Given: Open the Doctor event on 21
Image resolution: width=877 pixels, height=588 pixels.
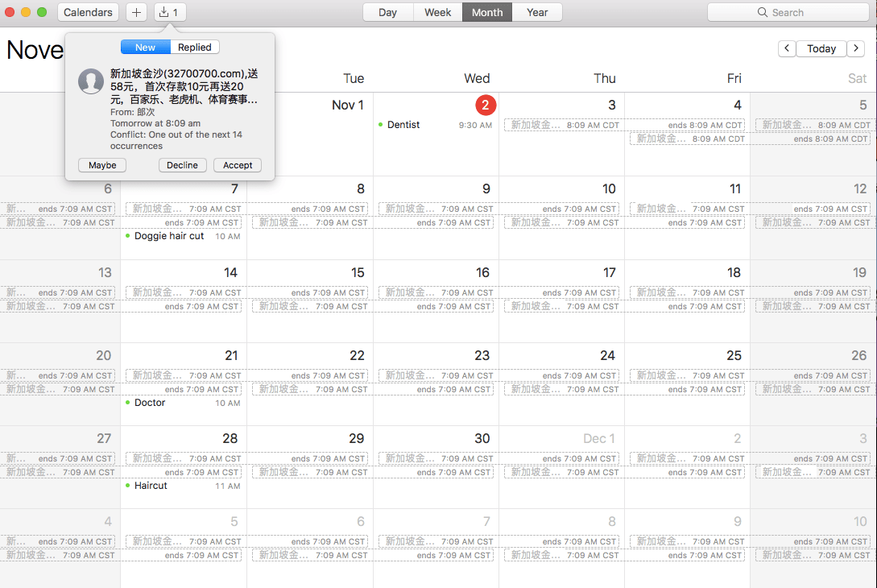Looking at the screenshot, I should [x=184, y=403].
